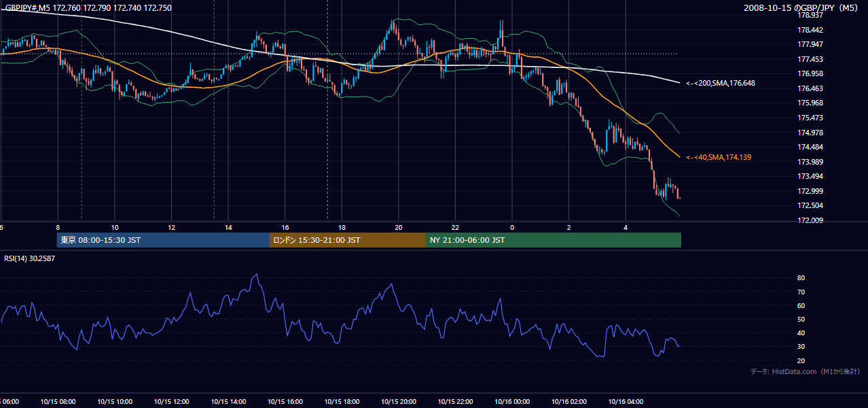This screenshot has height=408, width=868.
Task: Click the 175.473 price axis label
Action: pos(810,118)
